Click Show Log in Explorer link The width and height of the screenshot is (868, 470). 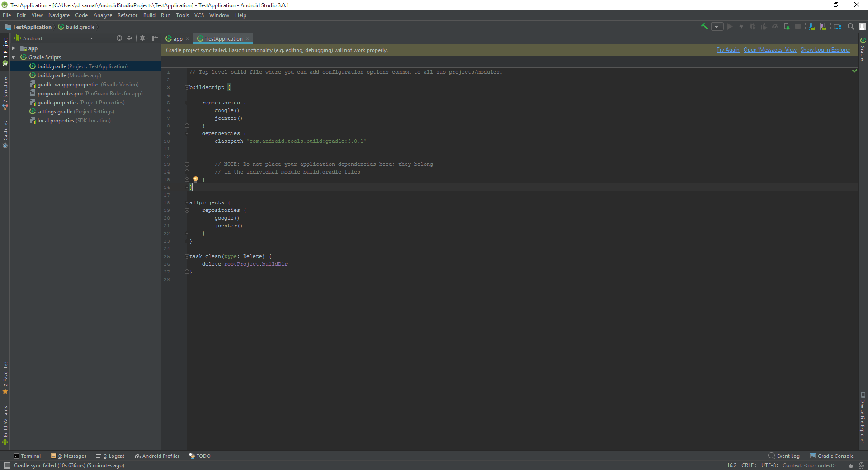(826, 50)
